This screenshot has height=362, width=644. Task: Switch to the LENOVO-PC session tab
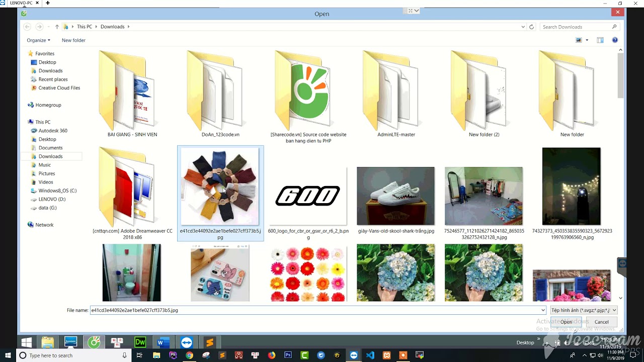click(21, 3)
